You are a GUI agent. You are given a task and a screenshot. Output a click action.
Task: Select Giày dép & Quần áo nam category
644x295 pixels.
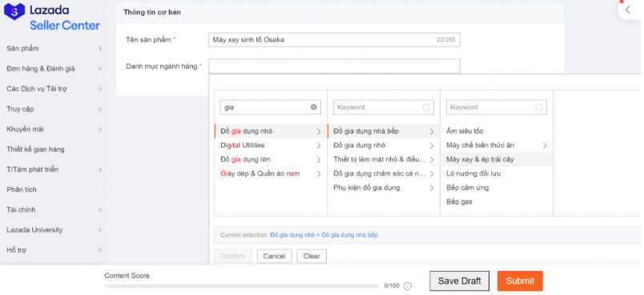point(271,173)
